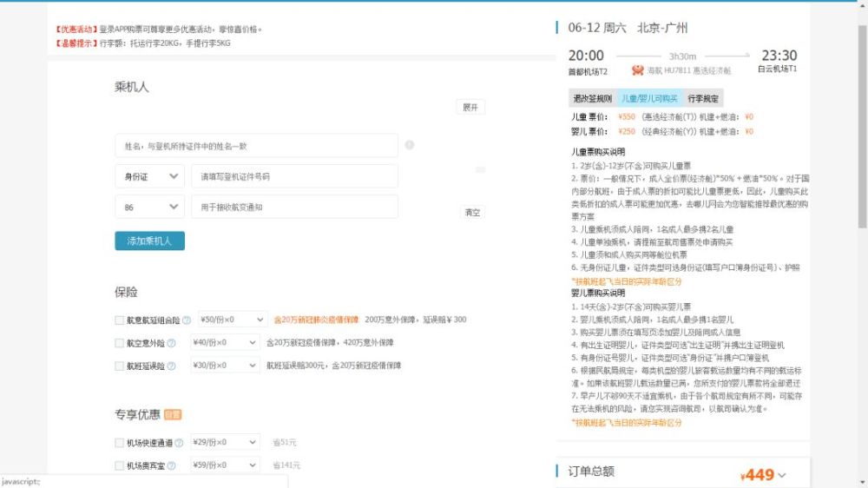The width and height of the screenshot is (868, 488).
Task: Click the 省141元 savings text
Action: (x=286, y=465)
